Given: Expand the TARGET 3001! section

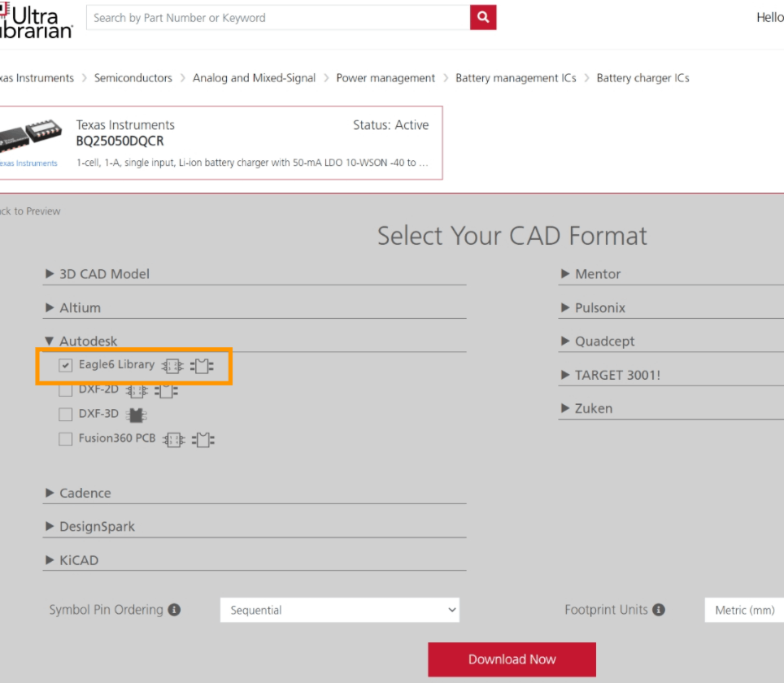Looking at the screenshot, I should [671, 375].
